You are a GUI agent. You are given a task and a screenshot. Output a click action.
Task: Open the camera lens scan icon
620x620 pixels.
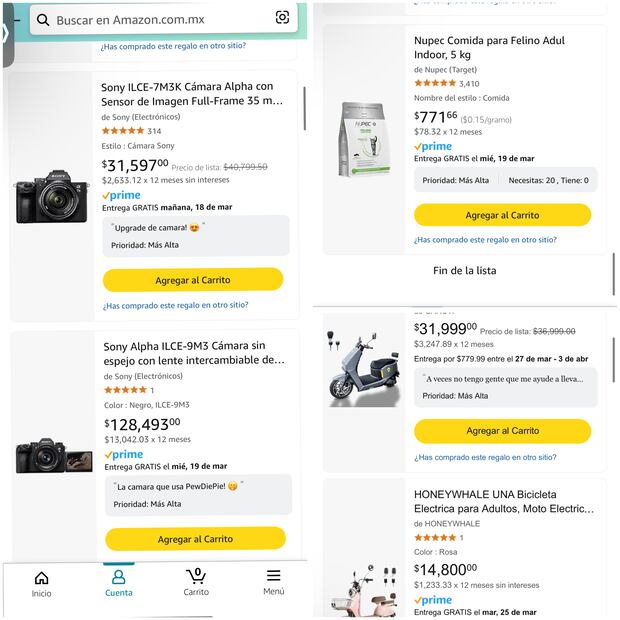point(282,18)
